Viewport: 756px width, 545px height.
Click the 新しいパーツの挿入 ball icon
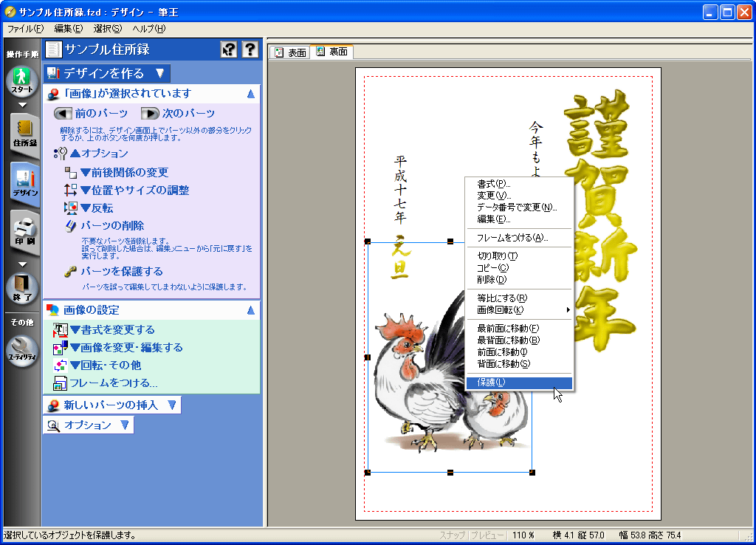tap(53, 405)
